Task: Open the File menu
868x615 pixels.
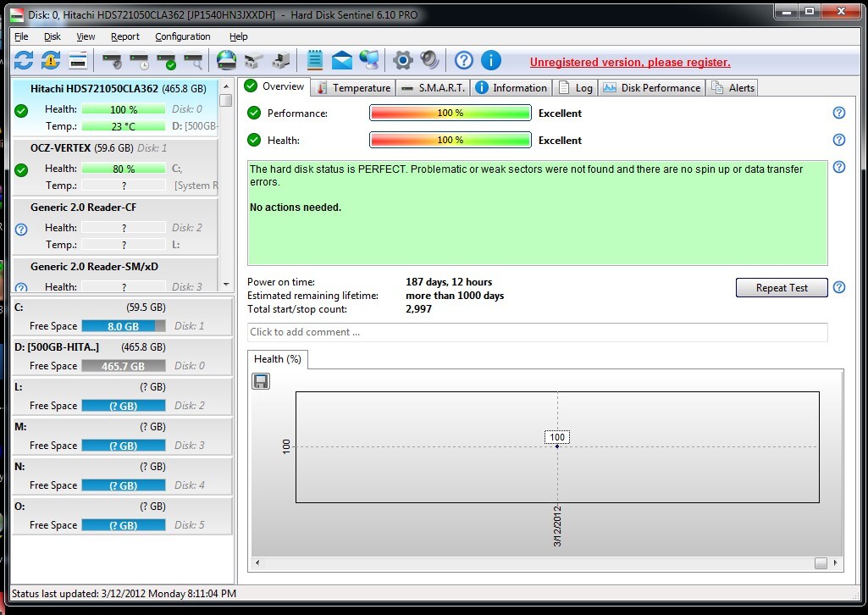Action: (21, 36)
